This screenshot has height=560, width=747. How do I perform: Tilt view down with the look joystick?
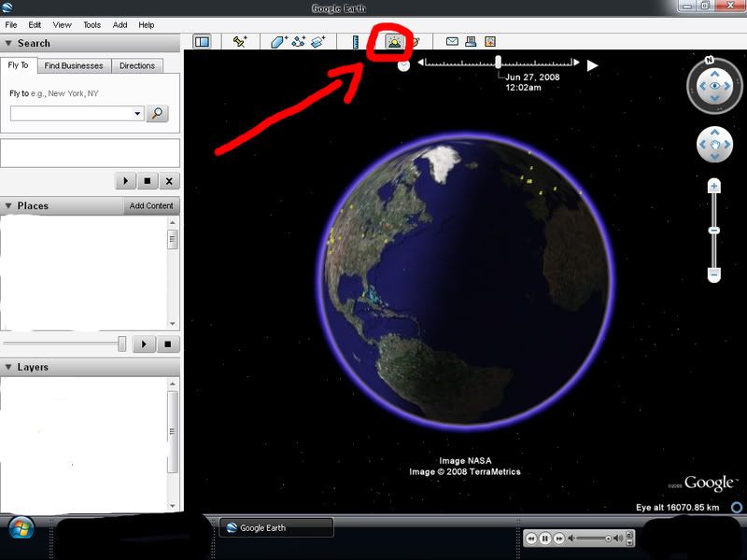point(714,98)
